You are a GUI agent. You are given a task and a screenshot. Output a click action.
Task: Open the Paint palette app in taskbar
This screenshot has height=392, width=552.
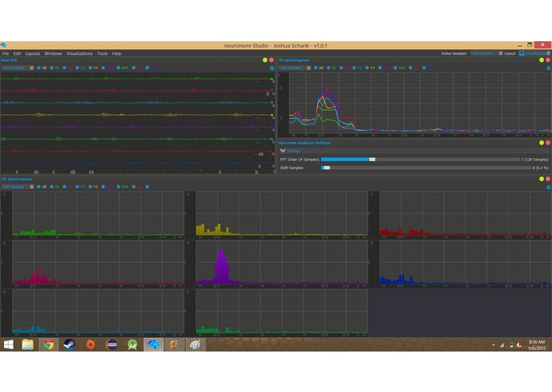pos(195,344)
